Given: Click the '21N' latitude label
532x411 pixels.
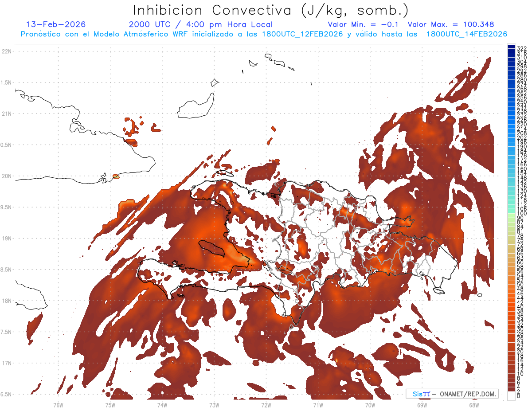Looking at the screenshot, I should [x=7, y=114].
